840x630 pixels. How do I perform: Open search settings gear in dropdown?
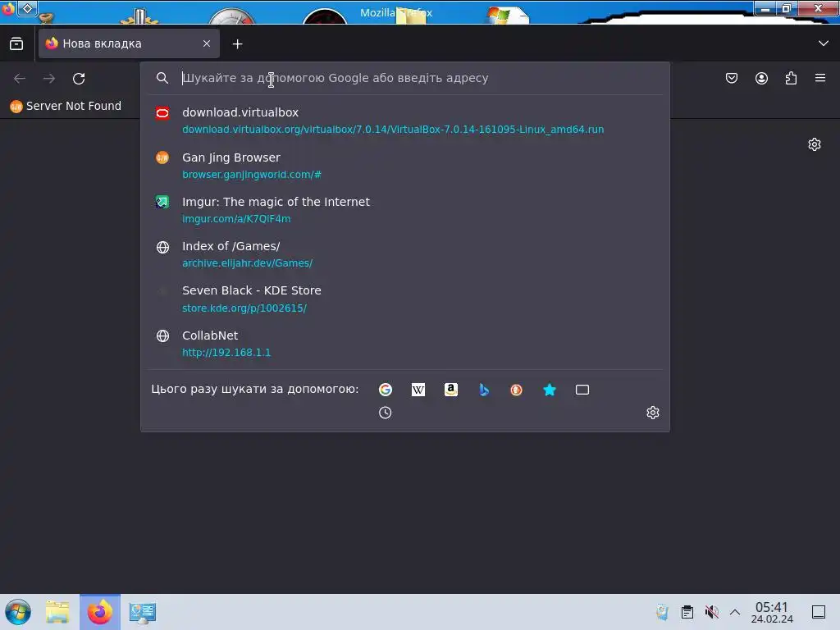coord(652,413)
